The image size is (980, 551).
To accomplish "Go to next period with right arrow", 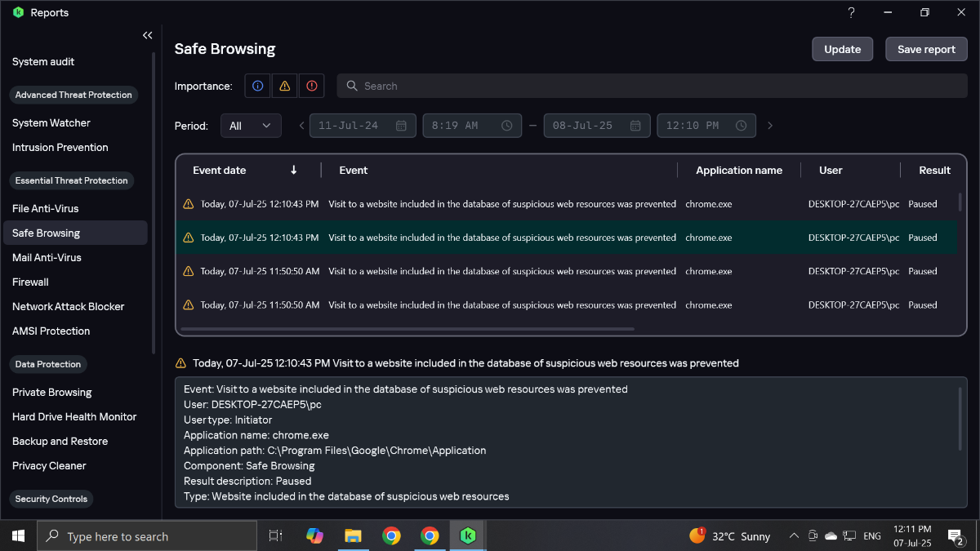I will point(769,126).
